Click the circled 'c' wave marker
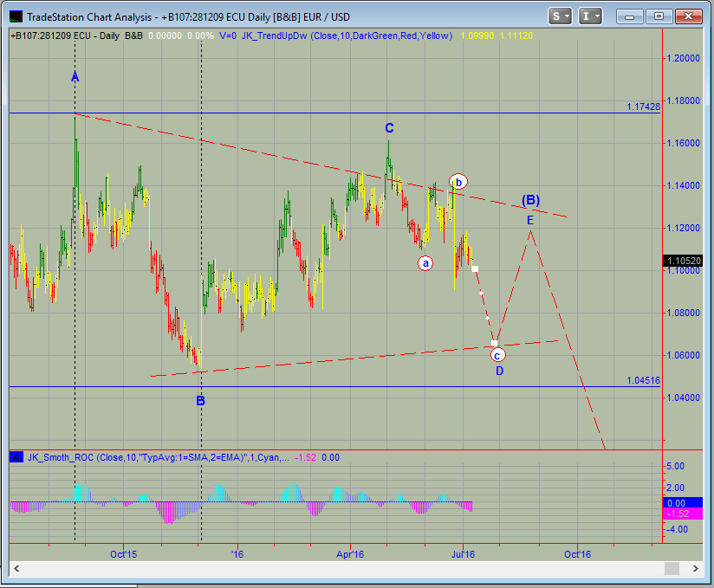 497,354
